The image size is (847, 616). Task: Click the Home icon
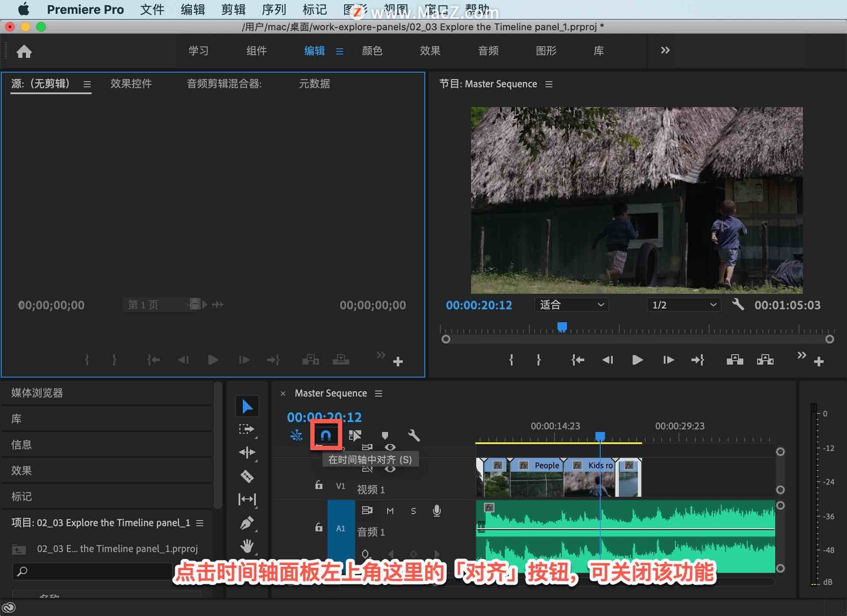point(24,52)
